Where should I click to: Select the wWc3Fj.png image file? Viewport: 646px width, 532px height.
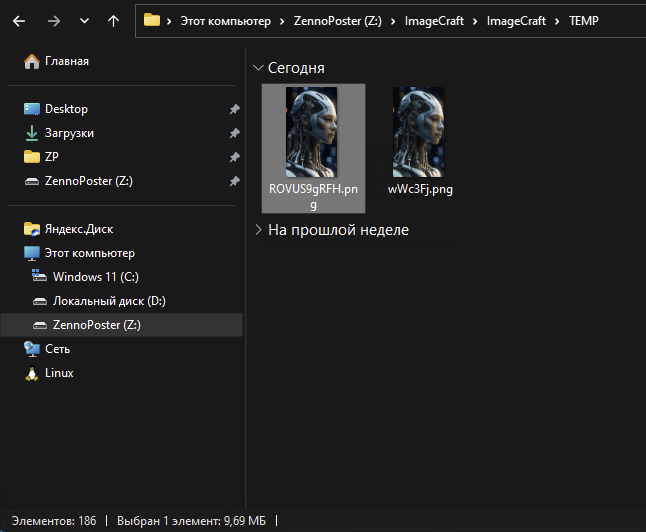click(419, 133)
